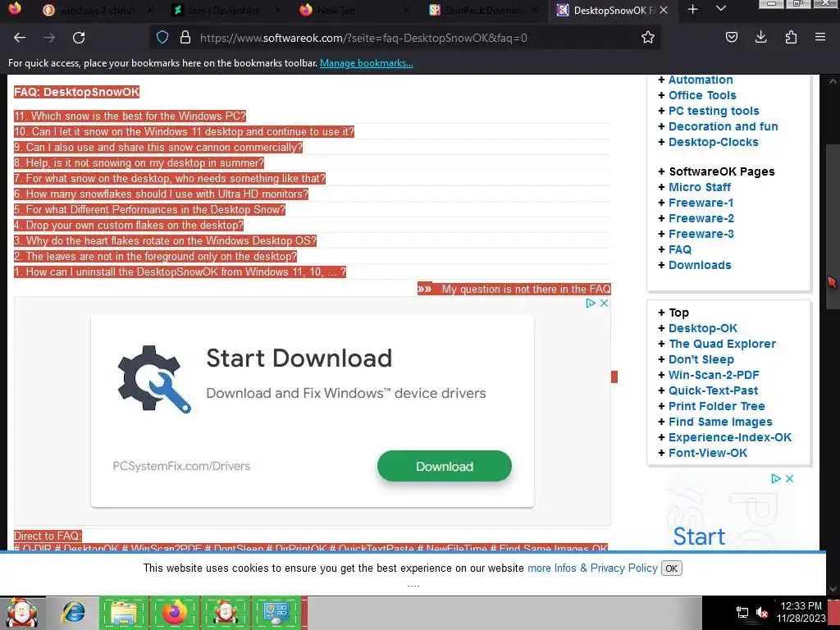Open FAQ 7 who needs snow on desktop
Image resolution: width=840 pixels, height=630 pixels.
point(170,178)
